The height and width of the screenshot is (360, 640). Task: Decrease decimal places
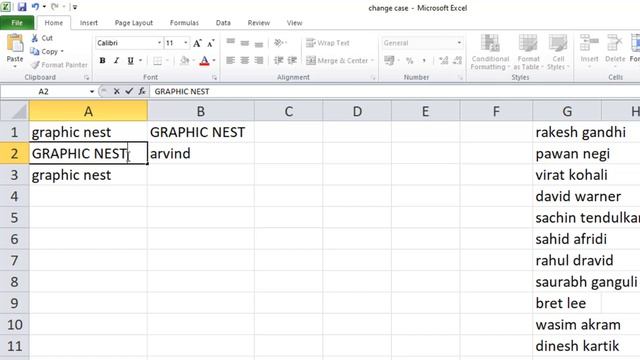tap(458, 60)
